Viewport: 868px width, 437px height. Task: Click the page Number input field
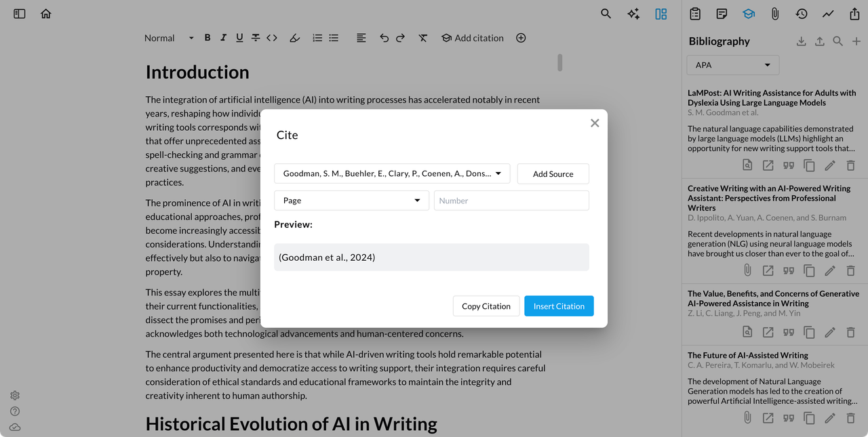coord(511,201)
